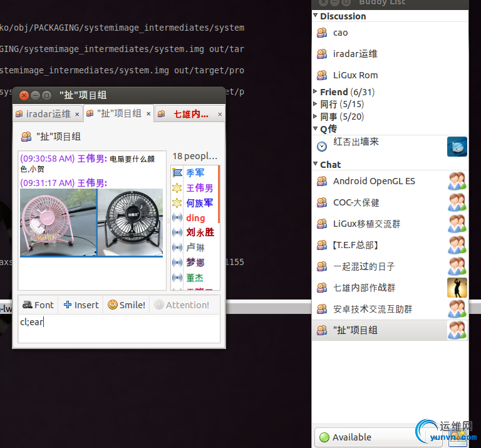
Task: Click the dolphin avatar of 红杏出墙来
Action: point(457,147)
